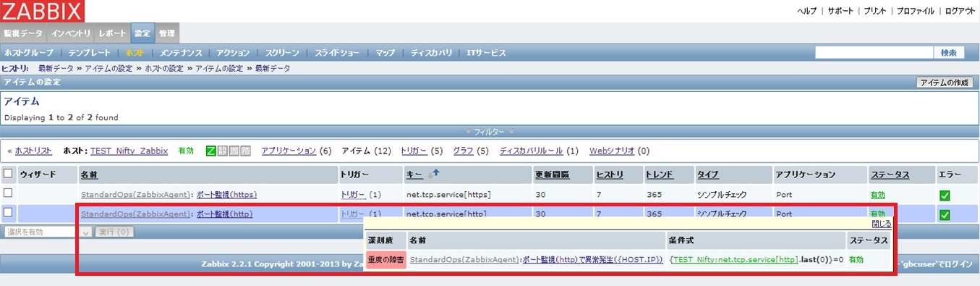Click the grey SNMP availability icon
The image size is (980, 286).
(222, 151)
